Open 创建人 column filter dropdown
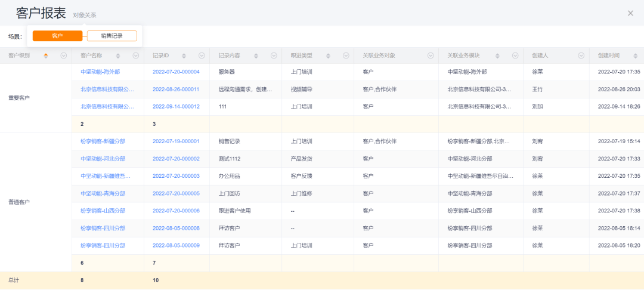The height and width of the screenshot is (290, 644). (x=581, y=56)
